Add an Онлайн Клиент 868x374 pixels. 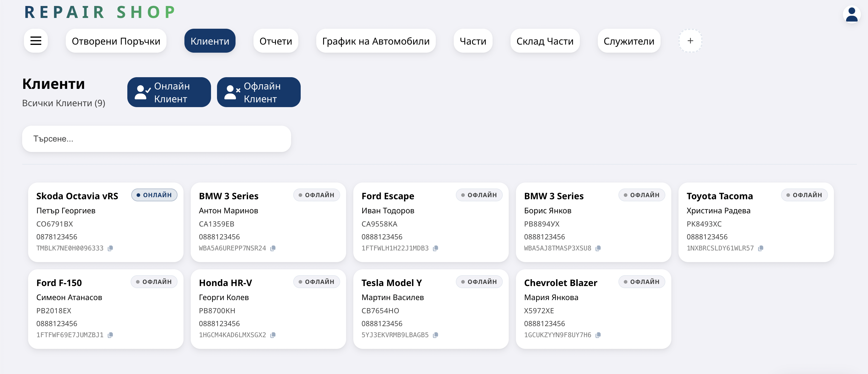(169, 92)
